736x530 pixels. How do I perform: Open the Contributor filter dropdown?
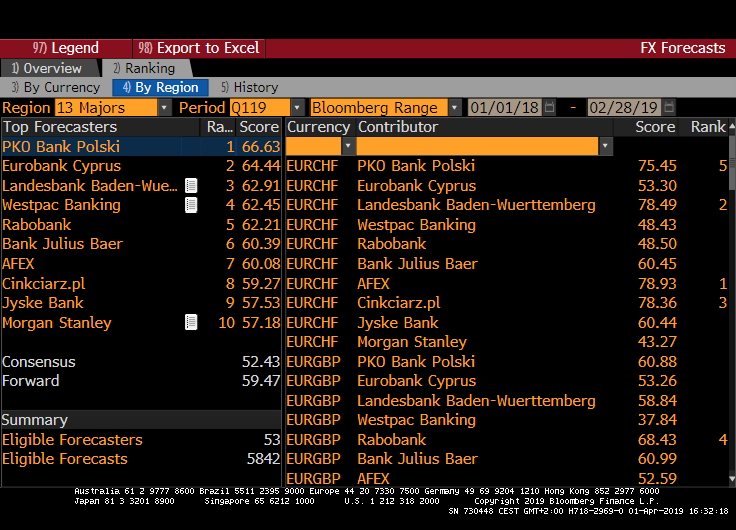(x=605, y=146)
